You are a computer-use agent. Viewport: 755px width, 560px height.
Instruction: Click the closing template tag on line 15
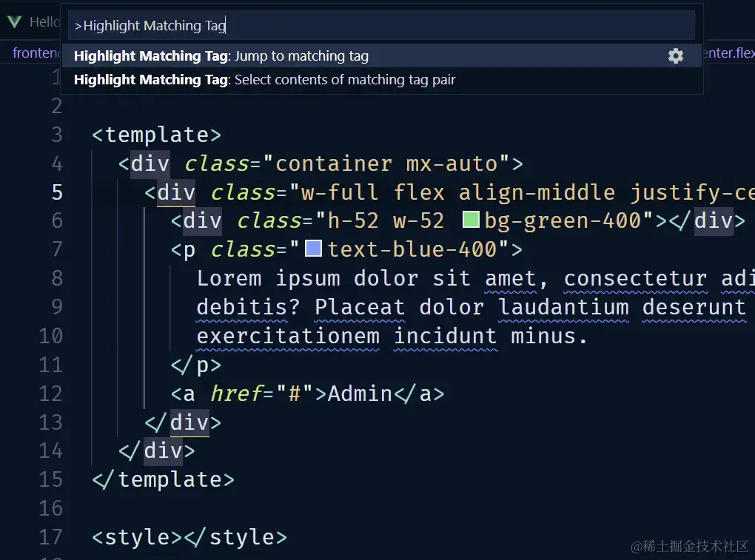pos(163,479)
